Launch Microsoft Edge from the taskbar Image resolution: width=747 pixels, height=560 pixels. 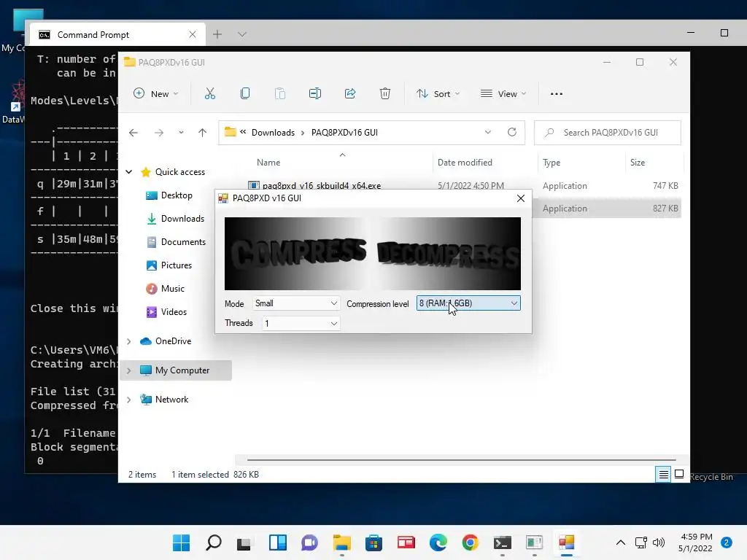click(438, 542)
